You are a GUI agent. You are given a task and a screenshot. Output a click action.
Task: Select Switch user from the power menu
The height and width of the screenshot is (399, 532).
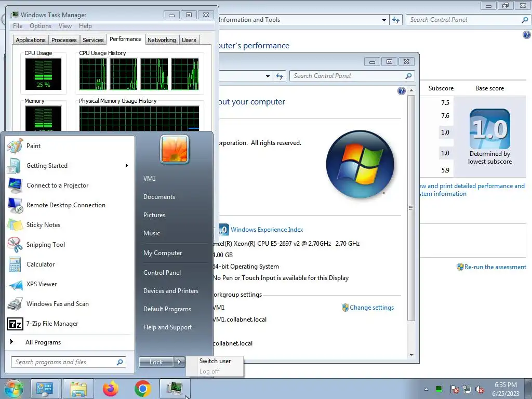click(x=215, y=361)
